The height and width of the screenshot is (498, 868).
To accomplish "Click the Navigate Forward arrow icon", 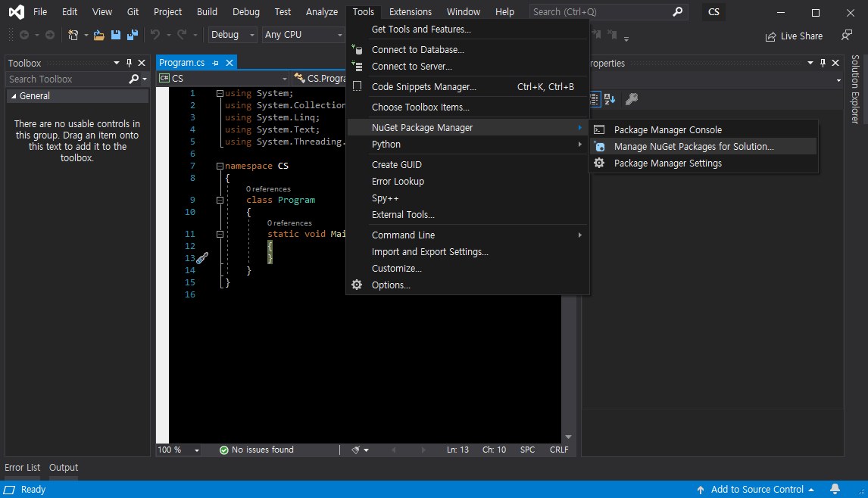I will 50,35.
